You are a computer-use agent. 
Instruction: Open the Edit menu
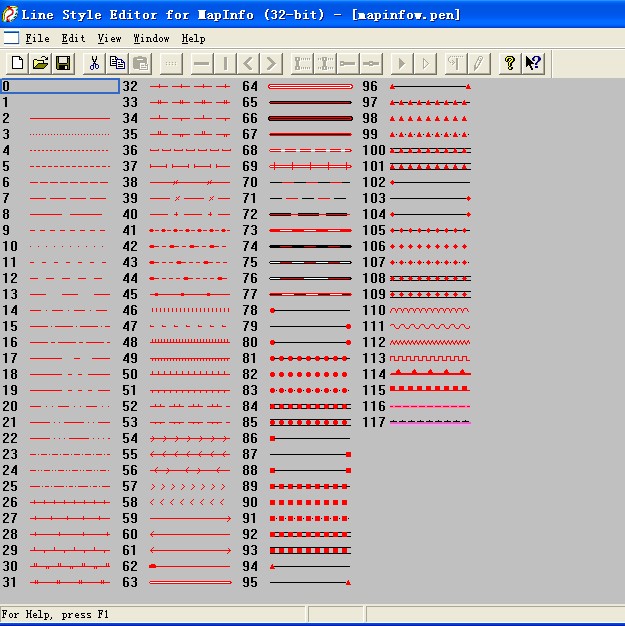coord(73,39)
